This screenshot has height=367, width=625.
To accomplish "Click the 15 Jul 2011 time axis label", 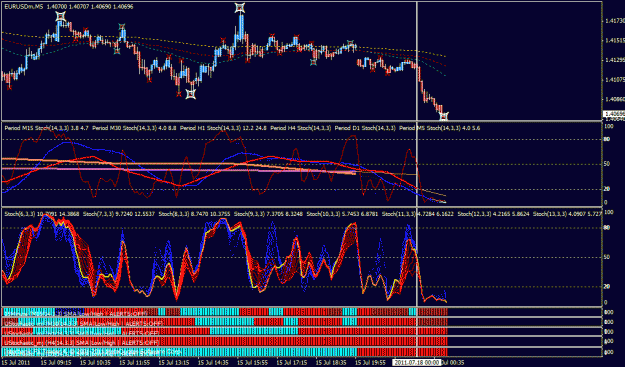I will click(15, 363).
